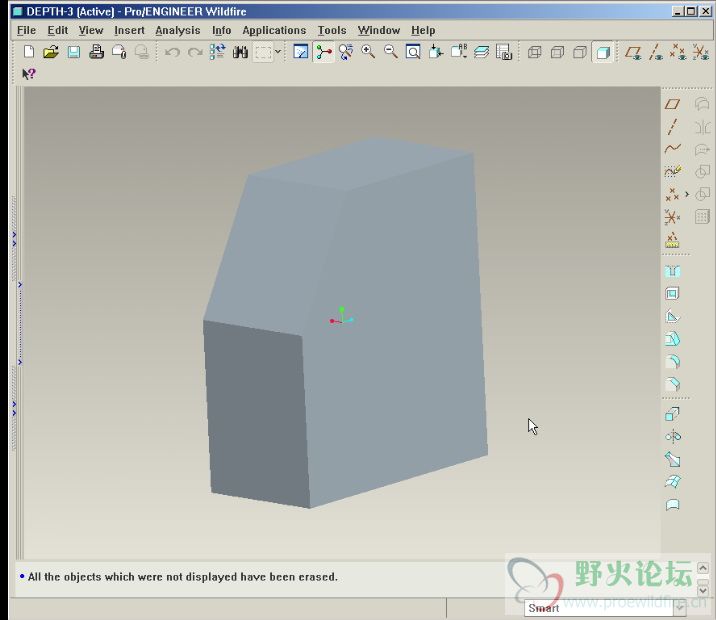Select the Style tool
The height and width of the screenshot is (620, 716).
(x=673, y=504)
